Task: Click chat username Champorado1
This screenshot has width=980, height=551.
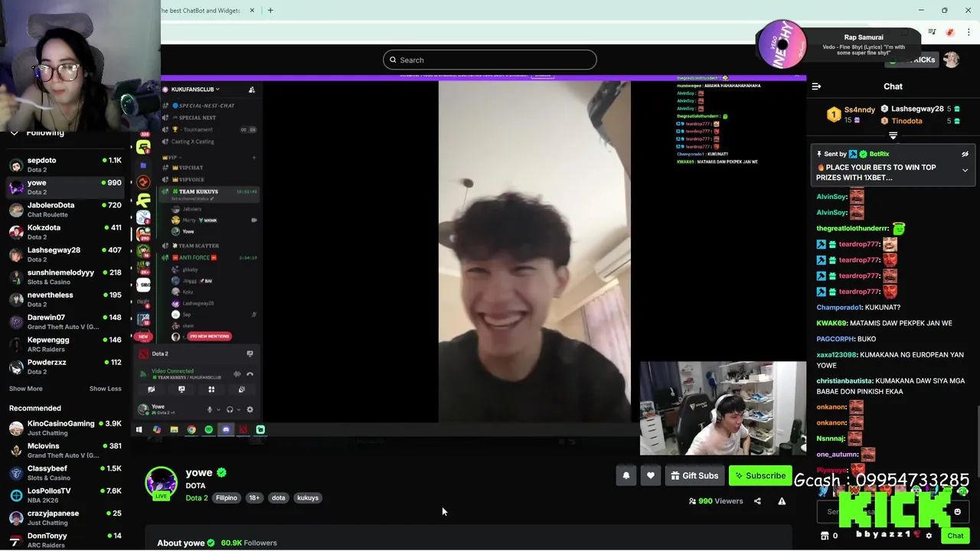Action: pyautogui.click(x=839, y=308)
